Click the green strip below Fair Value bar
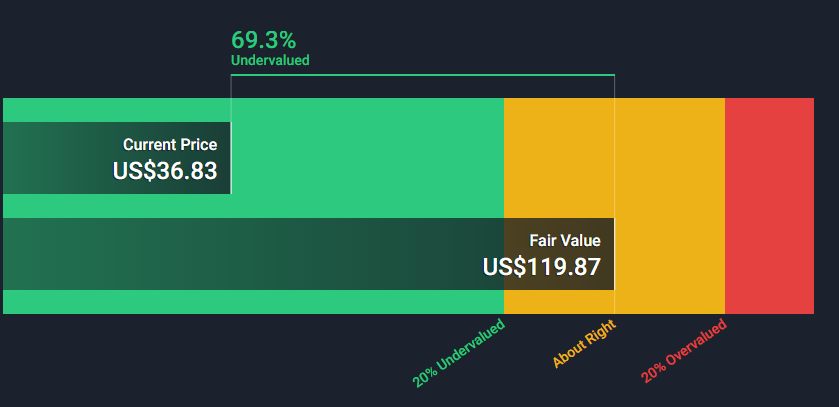The height and width of the screenshot is (407, 839). point(253,302)
